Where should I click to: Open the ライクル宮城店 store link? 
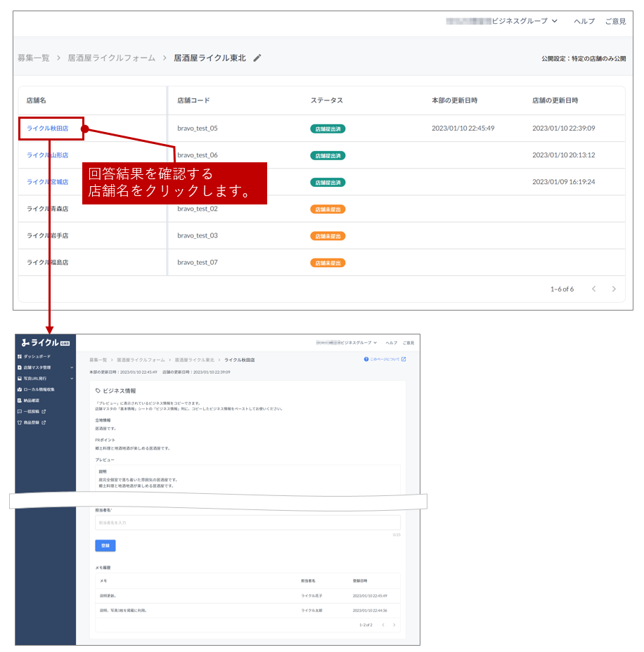(x=48, y=182)
